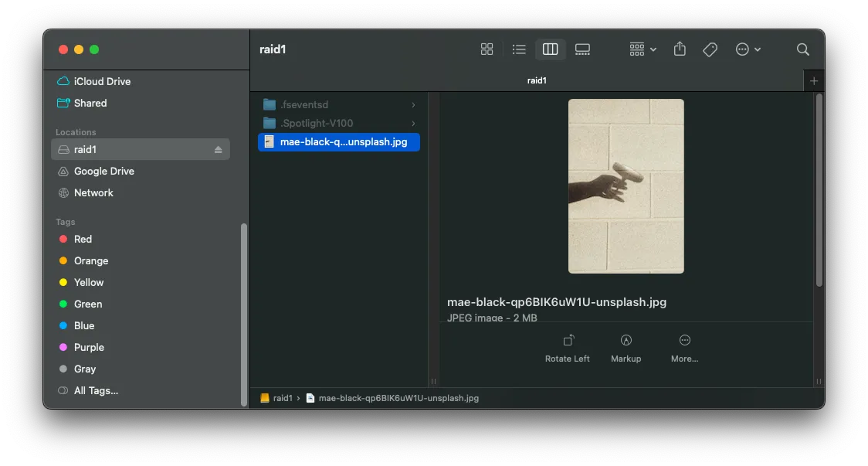
Task: Switch to icon grid view
Action: click(487, 49)
